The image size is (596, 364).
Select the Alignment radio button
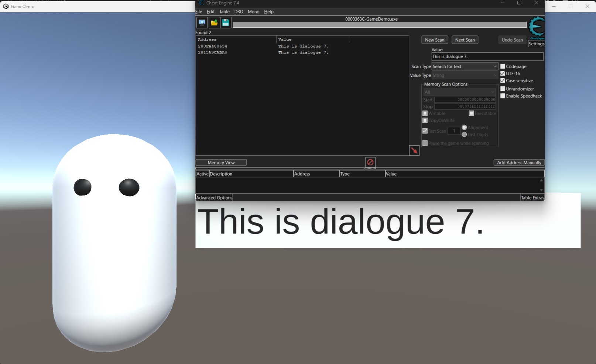pos(464,127)
